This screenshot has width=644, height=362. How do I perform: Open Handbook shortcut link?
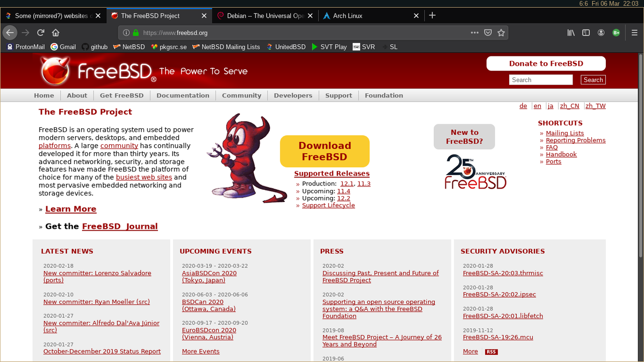click(x=561, y=154)
